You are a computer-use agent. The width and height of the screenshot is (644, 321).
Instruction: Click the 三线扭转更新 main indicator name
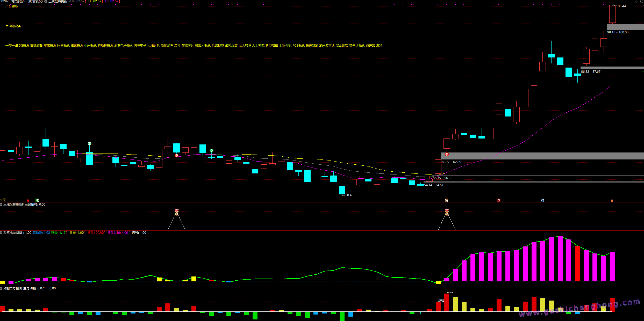[x=58, y=1]
